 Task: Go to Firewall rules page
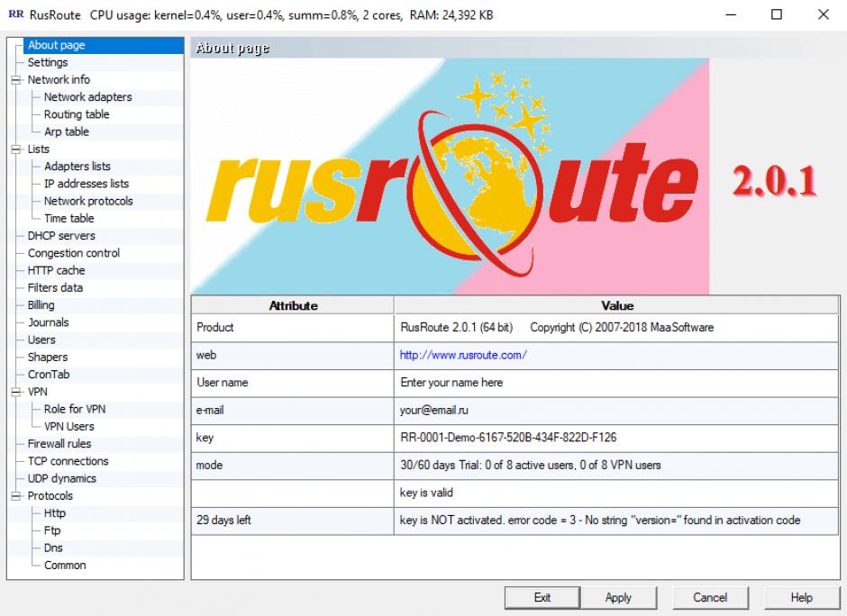tap(59, 444)
